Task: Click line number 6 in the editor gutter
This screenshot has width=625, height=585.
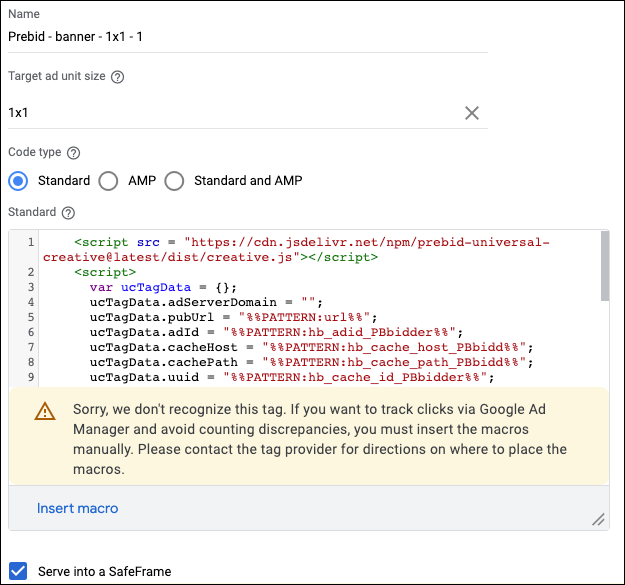Action: coord(31,332)
